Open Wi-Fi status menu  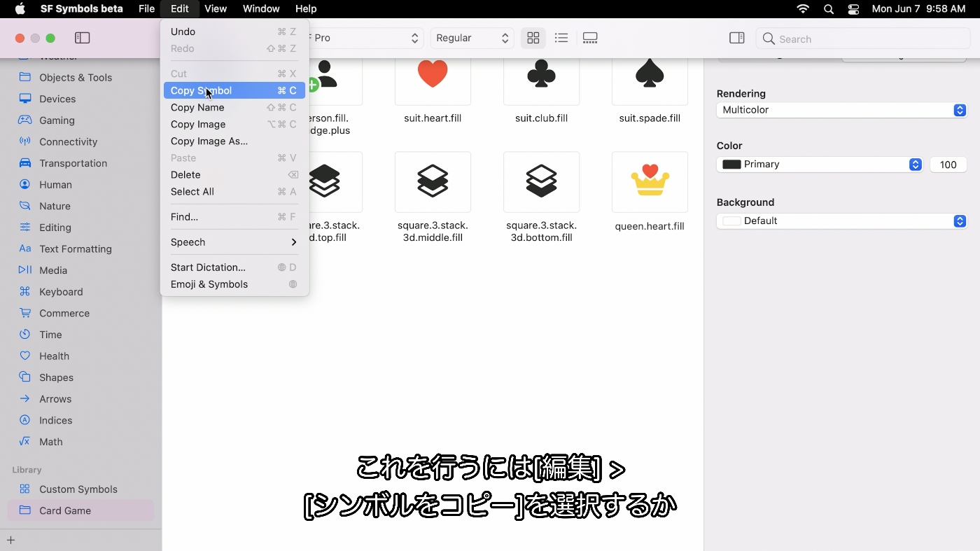click(x=803, y=9)
